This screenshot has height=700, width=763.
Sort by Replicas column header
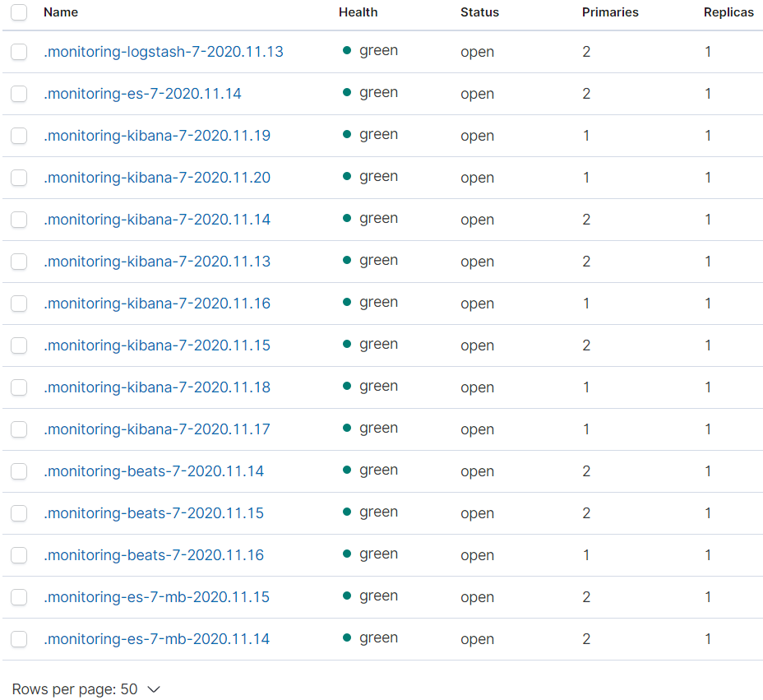tap(728, 12)
